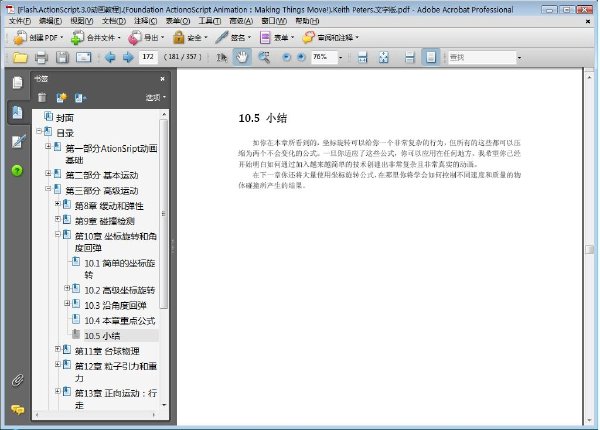Open the 文档(D) menu
The image size is (600, 430).
tap(114, 21)
